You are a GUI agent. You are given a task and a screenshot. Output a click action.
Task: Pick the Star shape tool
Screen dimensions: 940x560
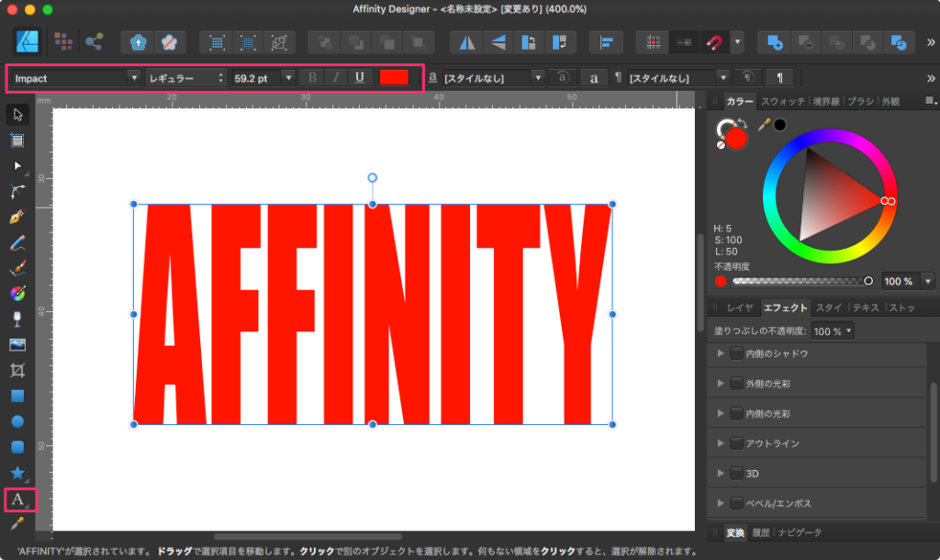[17, 473]
